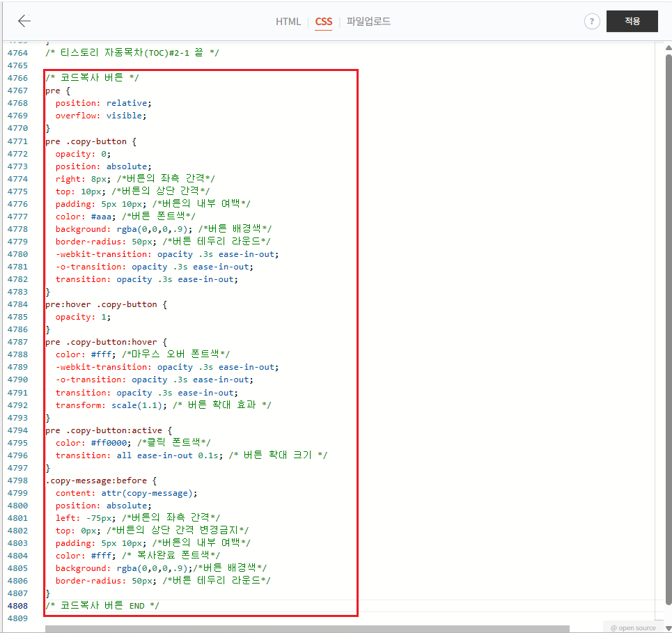Click the scroll down arrow

[669, 628]
